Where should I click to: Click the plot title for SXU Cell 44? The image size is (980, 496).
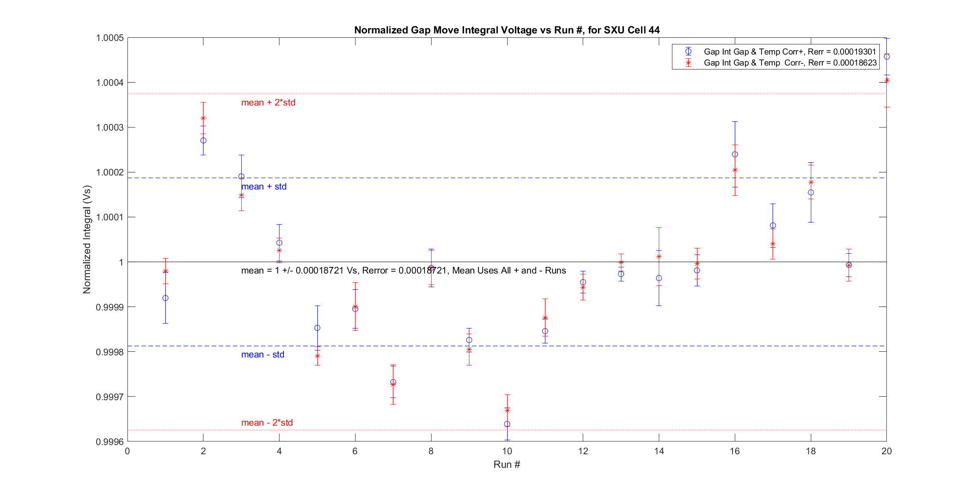pyautogui.click(x=507, y=30)
